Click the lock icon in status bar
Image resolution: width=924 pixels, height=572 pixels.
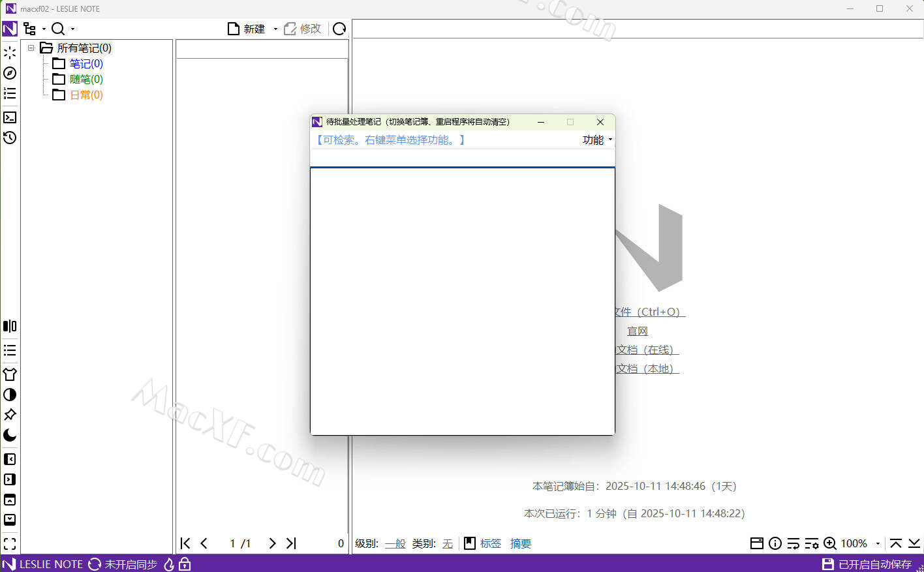(x=185, y=564)
